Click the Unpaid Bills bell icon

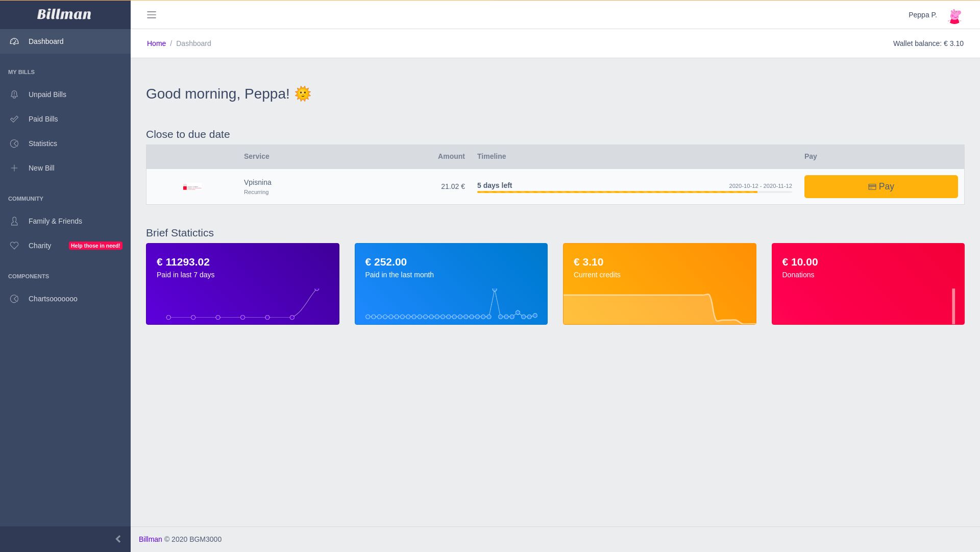[14, 94]
